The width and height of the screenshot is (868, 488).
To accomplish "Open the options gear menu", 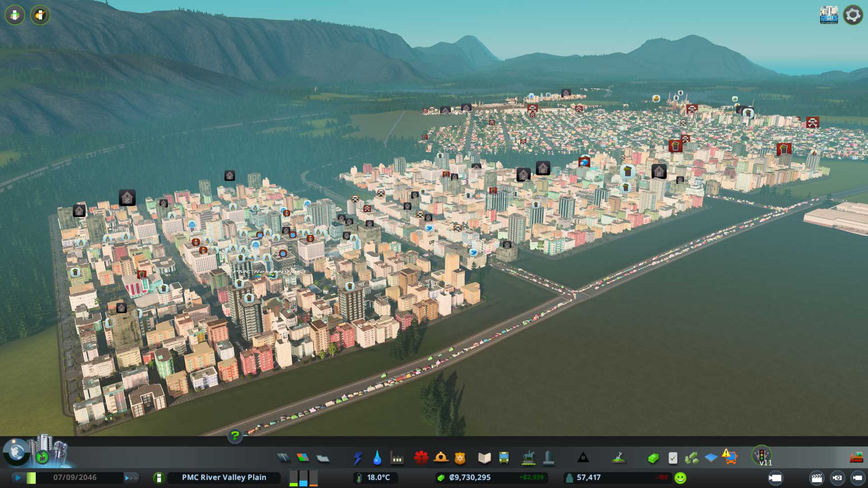I will [853, 15].
